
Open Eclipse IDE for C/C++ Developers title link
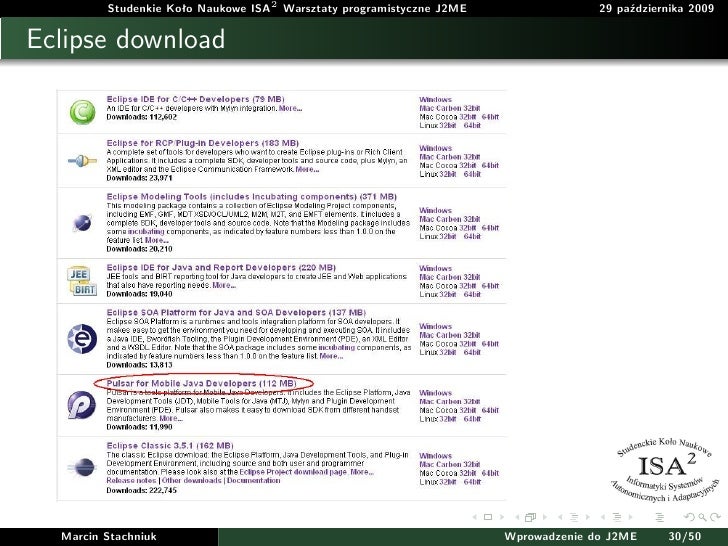click(195, 99)
